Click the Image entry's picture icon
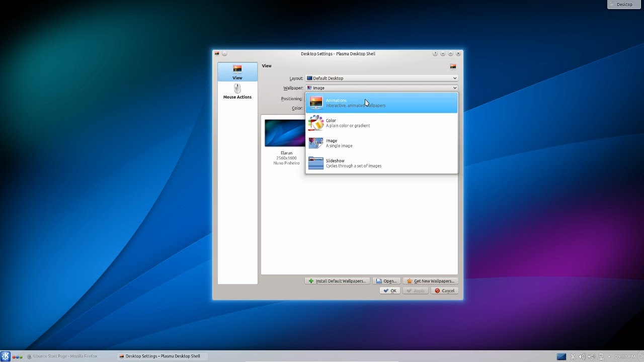644x362 pixels. 316,143
